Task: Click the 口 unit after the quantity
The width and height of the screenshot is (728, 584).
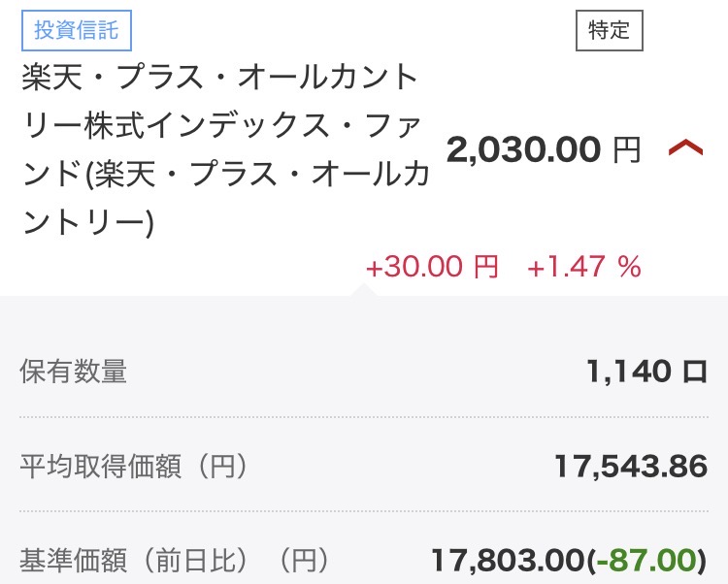Action: pyautogui.click(x=694, y=372)
